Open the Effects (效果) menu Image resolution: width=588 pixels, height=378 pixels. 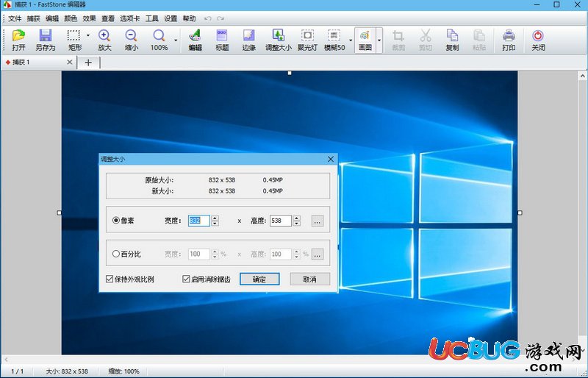(x=89, y=18)
